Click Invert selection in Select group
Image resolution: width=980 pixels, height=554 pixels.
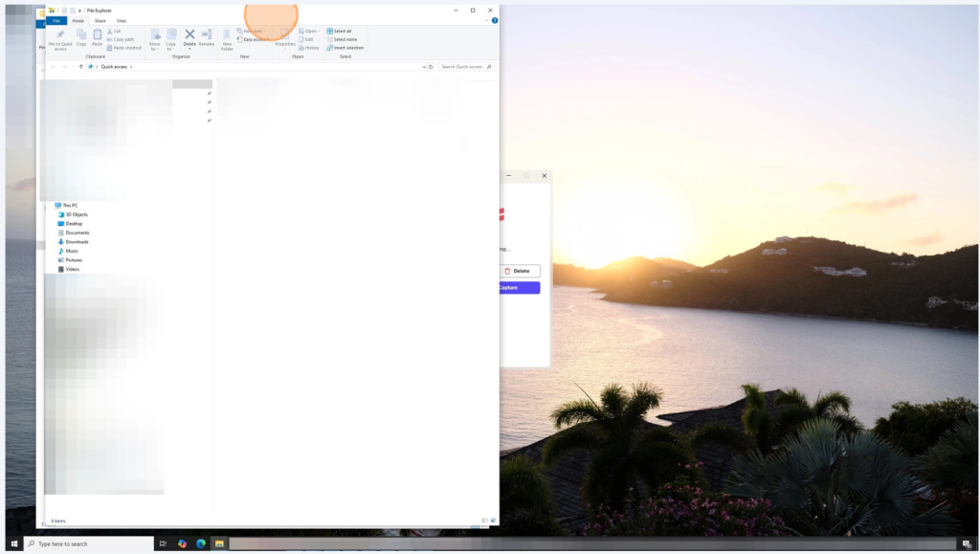point(345,47)
